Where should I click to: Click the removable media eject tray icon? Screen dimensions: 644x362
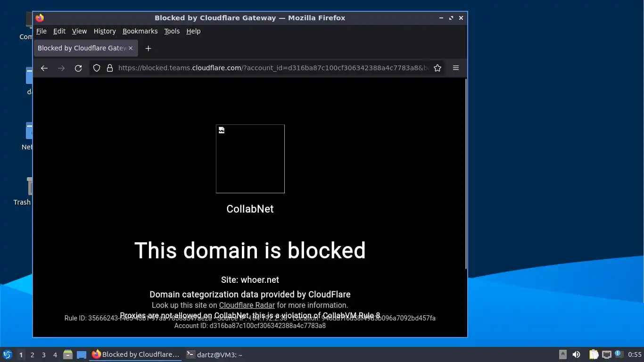pyautogui.click(x=563, y=354)
